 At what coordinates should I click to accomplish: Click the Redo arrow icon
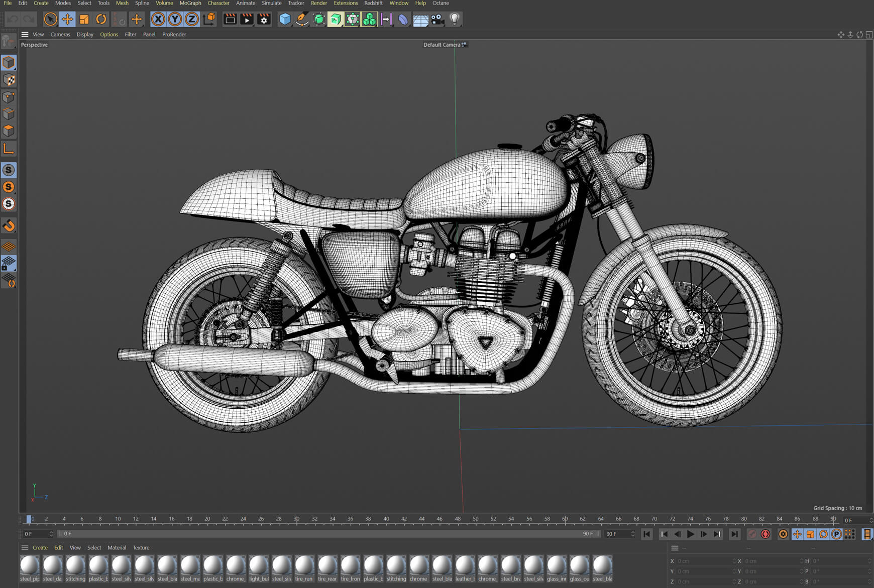pos(30,19)
